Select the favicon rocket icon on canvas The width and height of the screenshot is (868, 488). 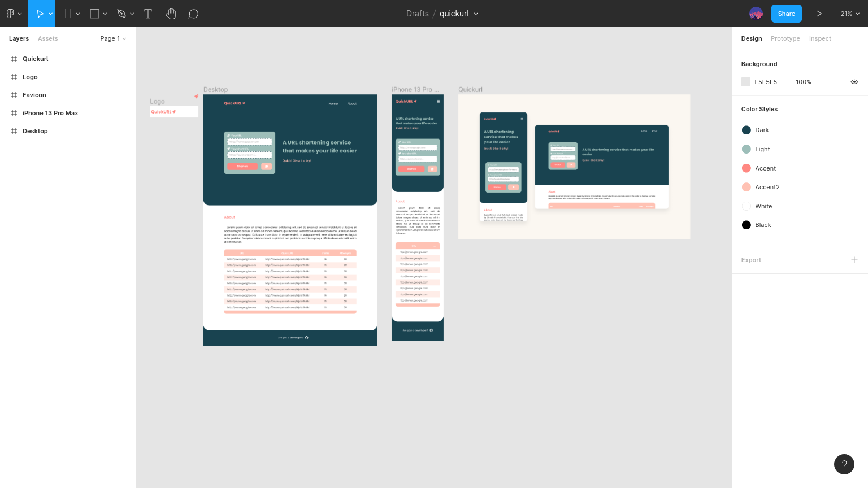coord(197,97)
